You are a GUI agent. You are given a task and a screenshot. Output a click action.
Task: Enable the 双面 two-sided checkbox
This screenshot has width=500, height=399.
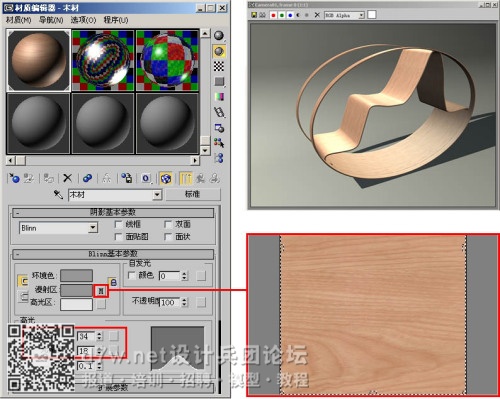point(168,224)
